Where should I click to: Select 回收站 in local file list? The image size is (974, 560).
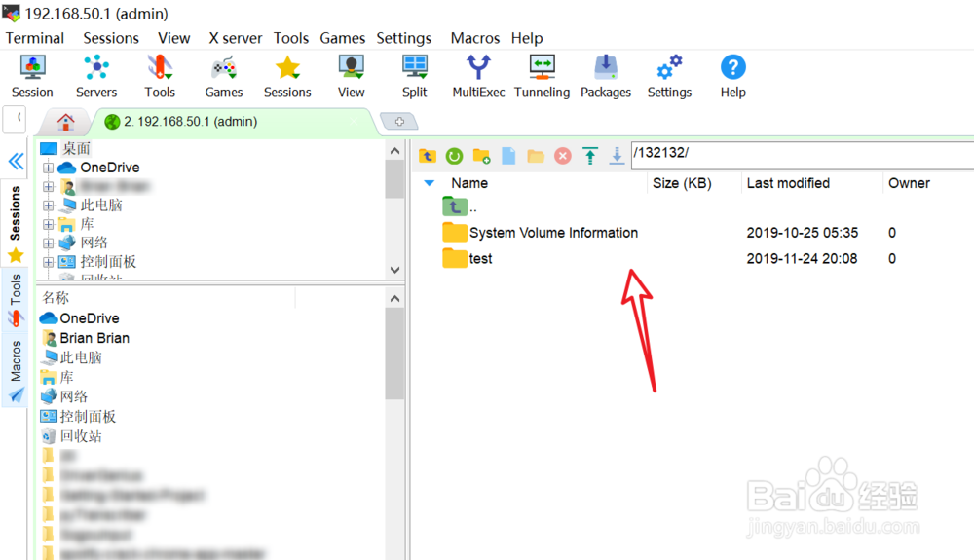click(x=71, y=436)
